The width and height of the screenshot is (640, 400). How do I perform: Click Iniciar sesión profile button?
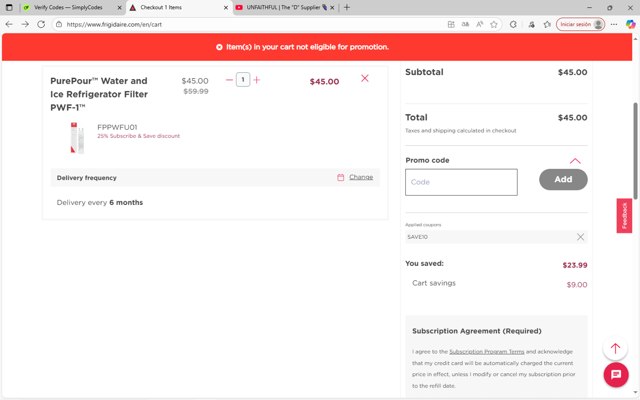point(580,24)
